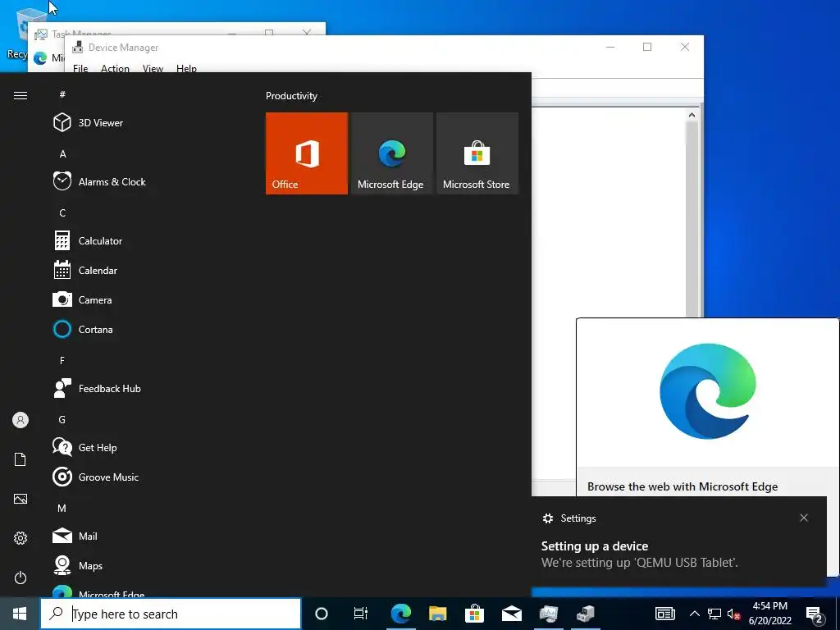Viewport: 840px width, 630px height.
Task: Expand the Start menu hamburger navigation
Action: (x=21, y=95)
